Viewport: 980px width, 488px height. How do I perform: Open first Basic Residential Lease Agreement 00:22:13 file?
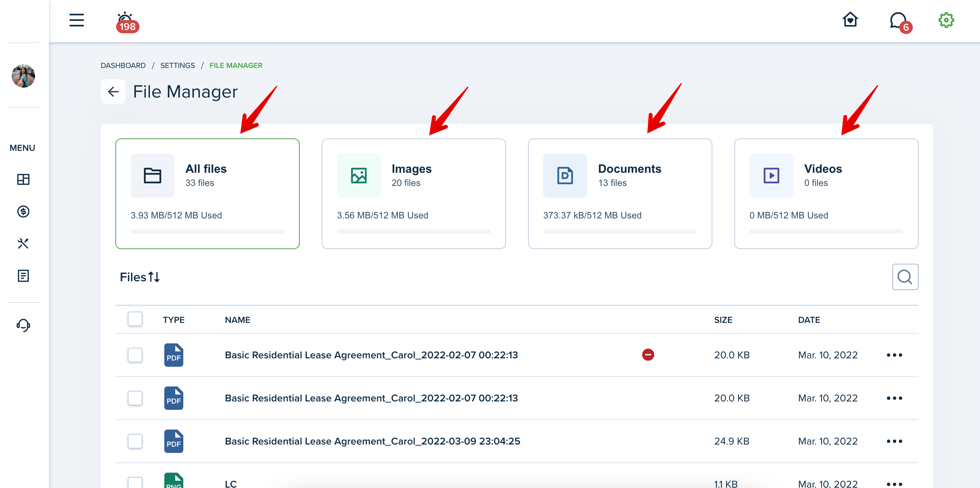[x=371, y=355]
